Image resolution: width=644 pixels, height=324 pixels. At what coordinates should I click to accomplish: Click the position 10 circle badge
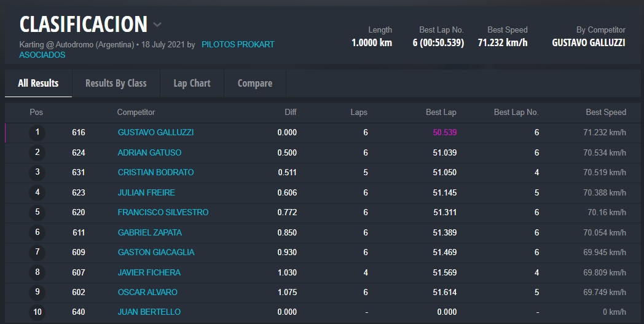pos(37,312)
